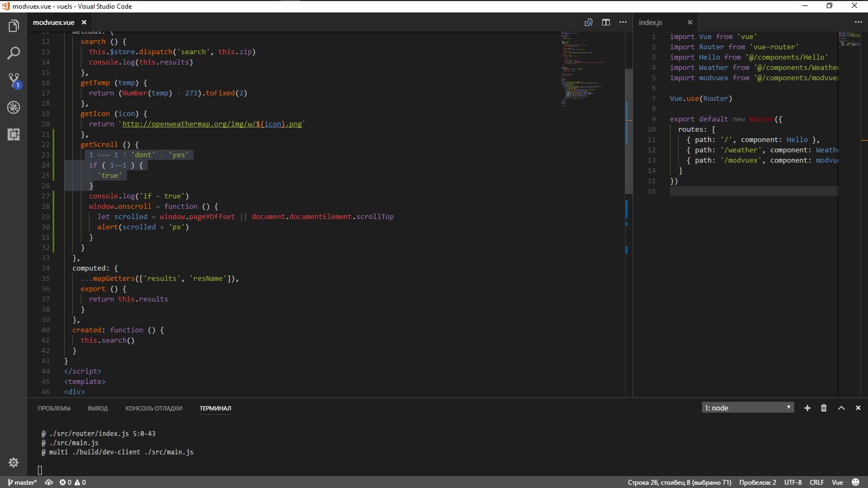Close the modvuex.vue editor tab
The image size is (868, 488).
coord(84,22)
